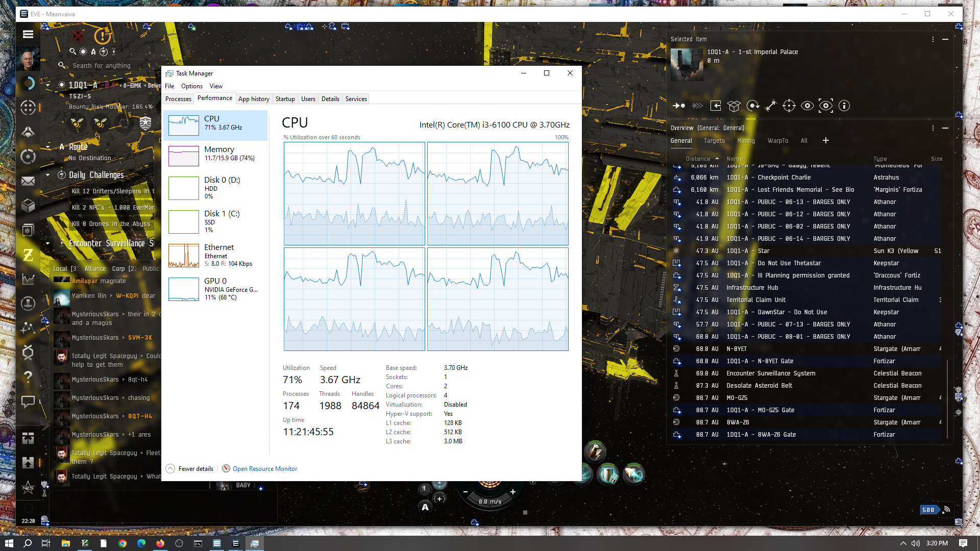The height and width of the screenshot is (551, 980).
Task: Select GPU 0 in Task Manager performance list
Action: click(x=216, y=289)
